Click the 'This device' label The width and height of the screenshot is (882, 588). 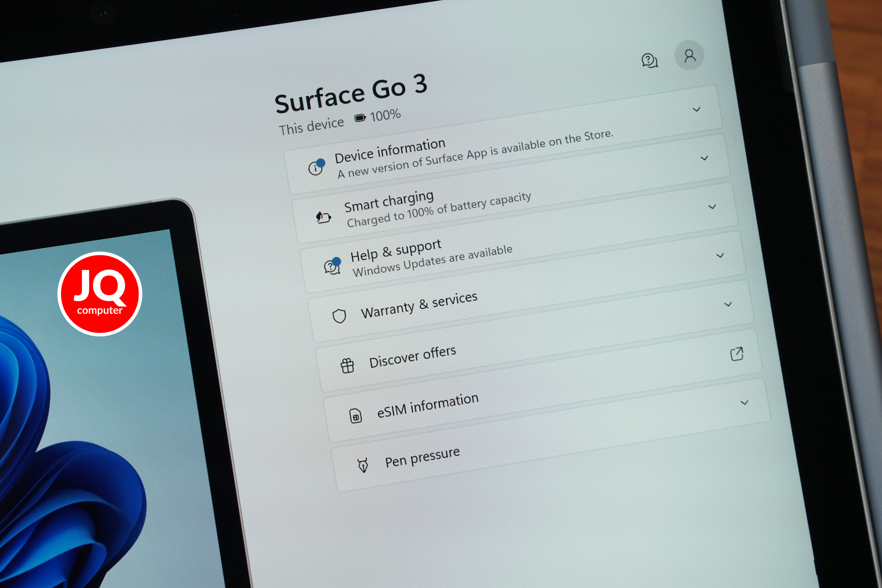pos(311,126)
